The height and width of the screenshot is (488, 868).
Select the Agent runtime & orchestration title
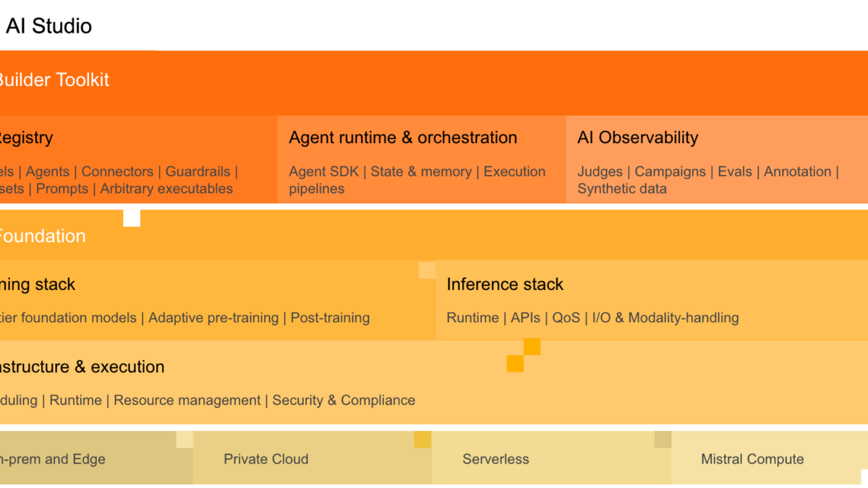[x=403, y=137]
